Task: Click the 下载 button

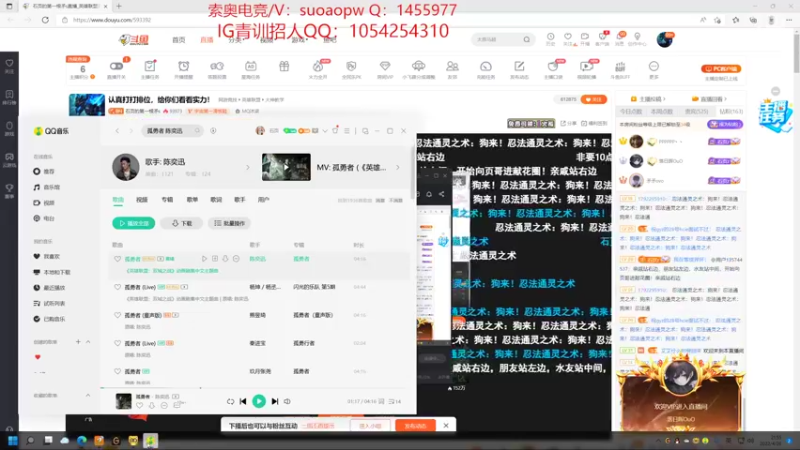Action: pos(182,223)
